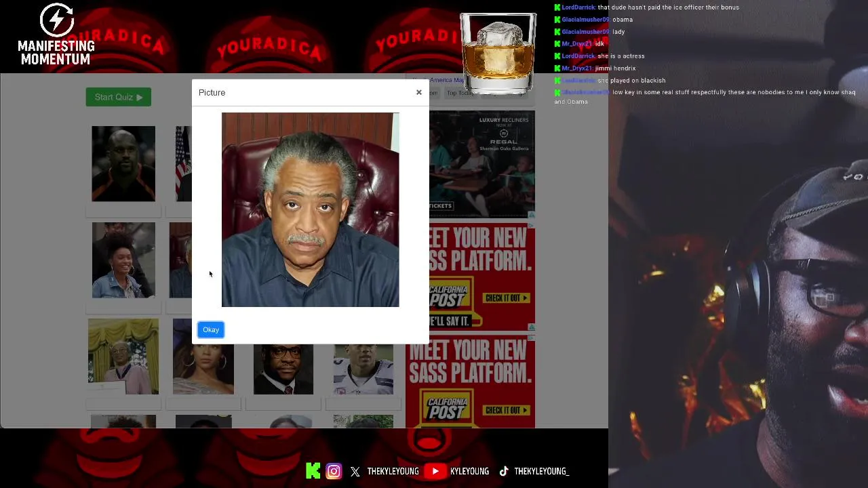Click answer box under judge robe thumbnail
The height and width of the screenshot is (488, 868).
click(x=283, y=404)
